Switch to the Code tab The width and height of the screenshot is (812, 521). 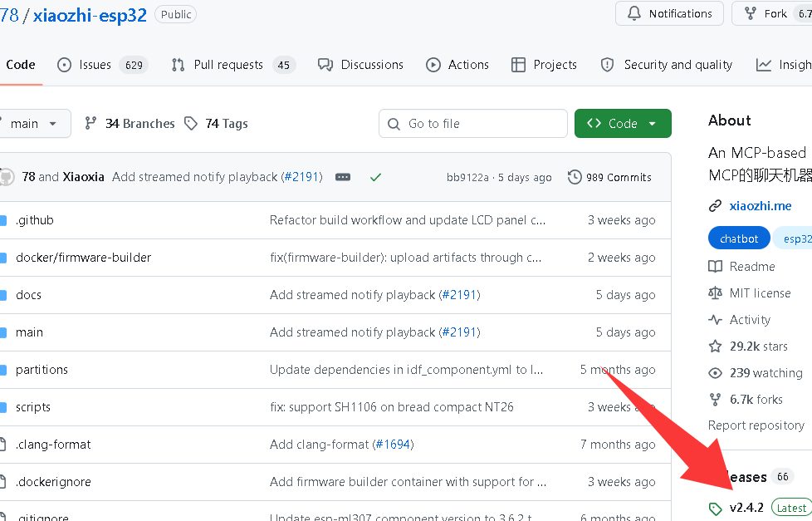tap(21, 65)
